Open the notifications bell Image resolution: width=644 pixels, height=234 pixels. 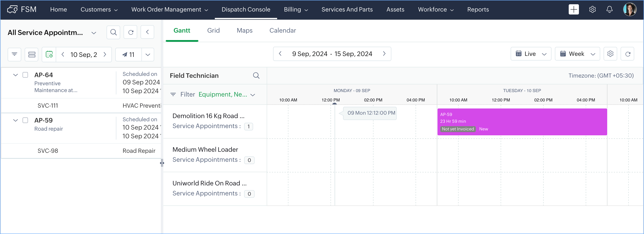point(610,10)
